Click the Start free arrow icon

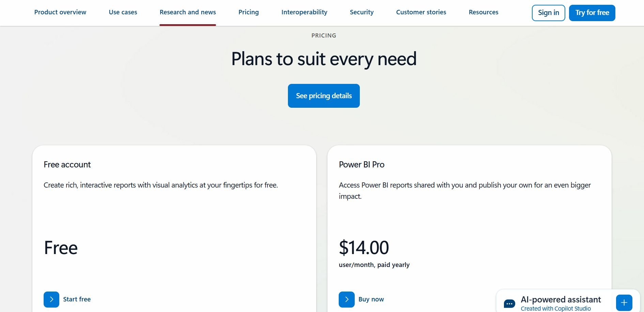click(x=51, y=299)
